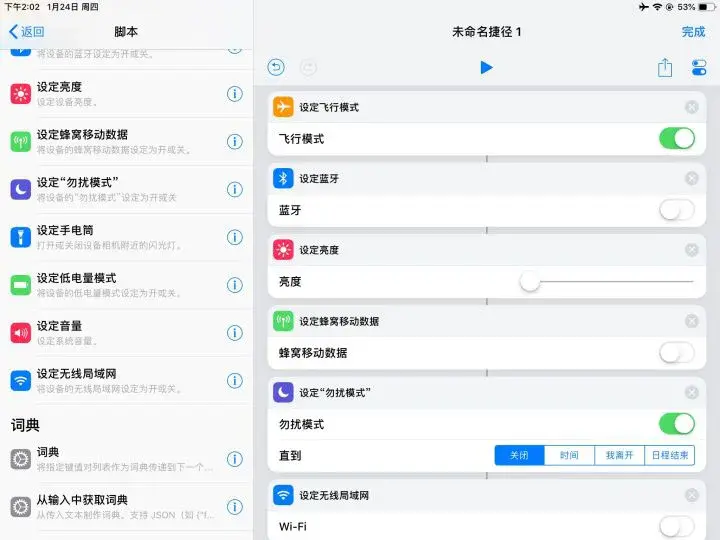Open the share sheet icon
The image size is (720, 540).
click(664, 68)
